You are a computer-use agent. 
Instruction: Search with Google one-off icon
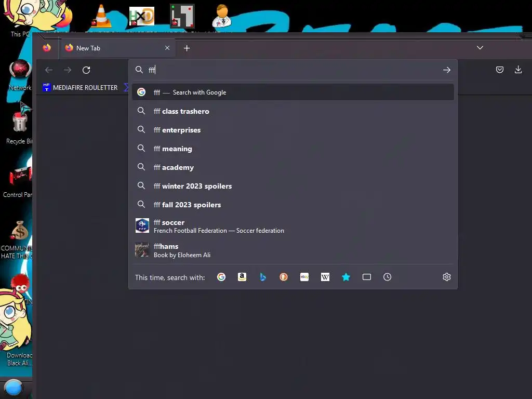coord(221,277)
